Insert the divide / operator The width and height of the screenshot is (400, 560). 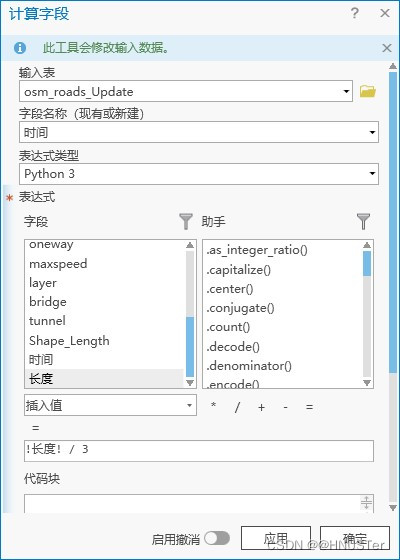pyautogui.click(x=237, y=407)
